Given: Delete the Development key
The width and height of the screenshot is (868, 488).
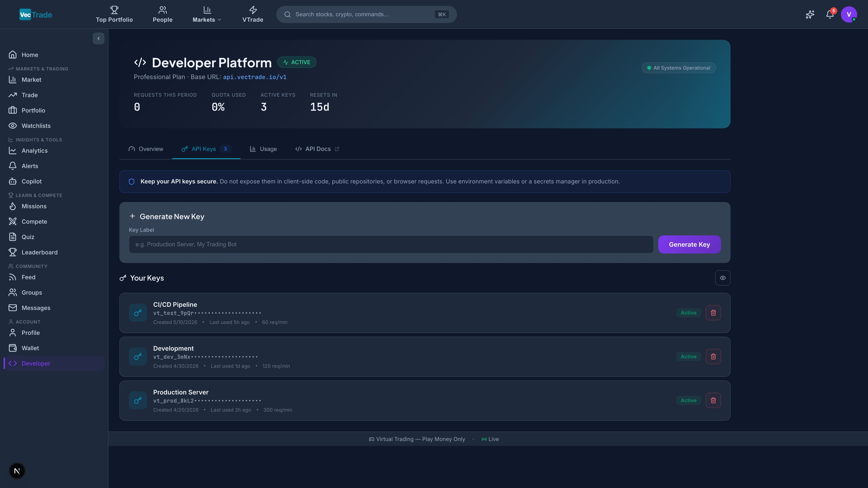Looking at the screenshot, I should coord(713,357).
